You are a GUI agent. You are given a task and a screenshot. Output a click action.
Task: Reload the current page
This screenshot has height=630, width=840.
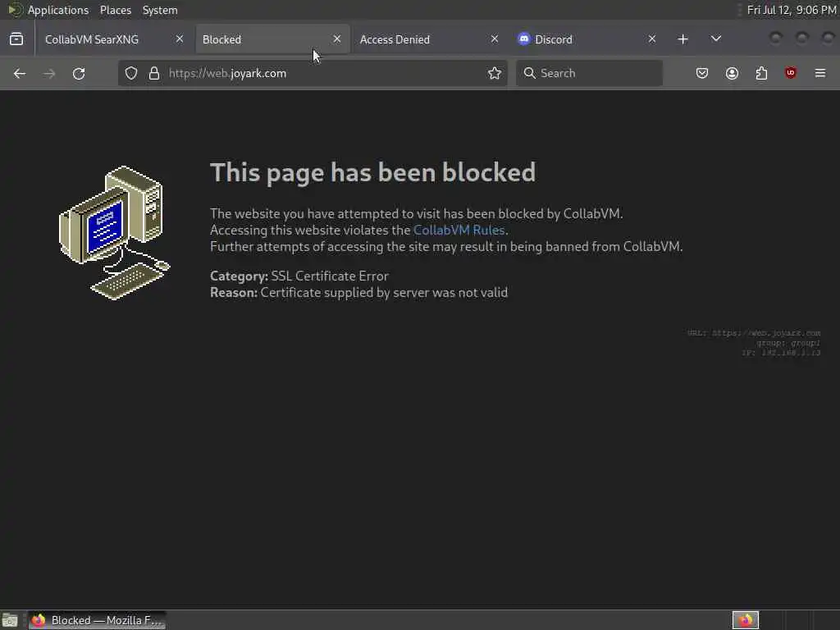[x=79, y=73]
